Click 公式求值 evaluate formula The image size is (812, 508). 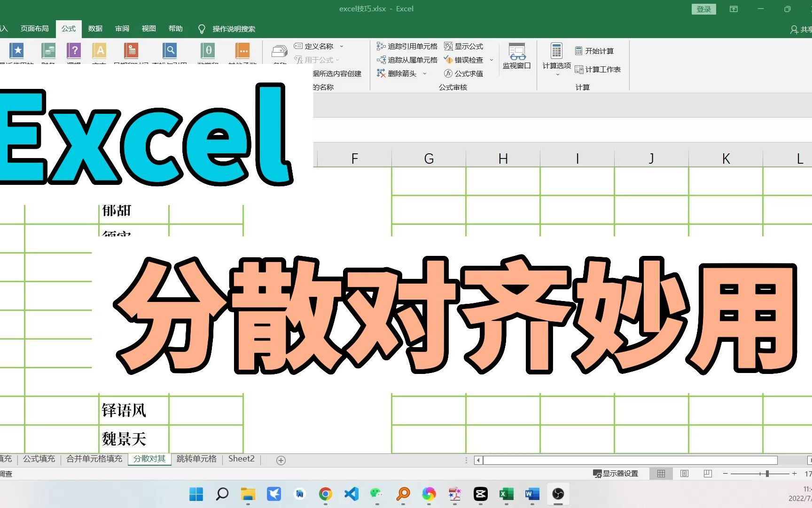coord(464,73)
